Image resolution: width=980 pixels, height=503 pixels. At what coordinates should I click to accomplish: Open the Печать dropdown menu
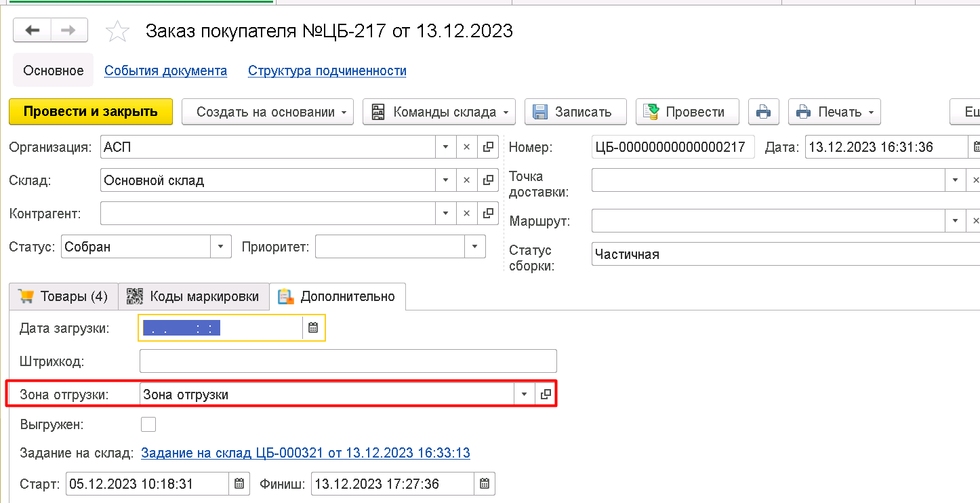click(834, 112)
